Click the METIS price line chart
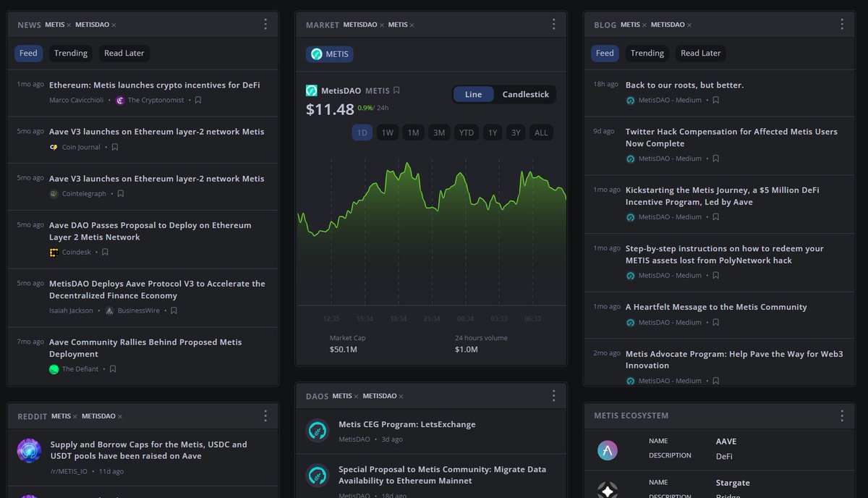 coord(431,232)
